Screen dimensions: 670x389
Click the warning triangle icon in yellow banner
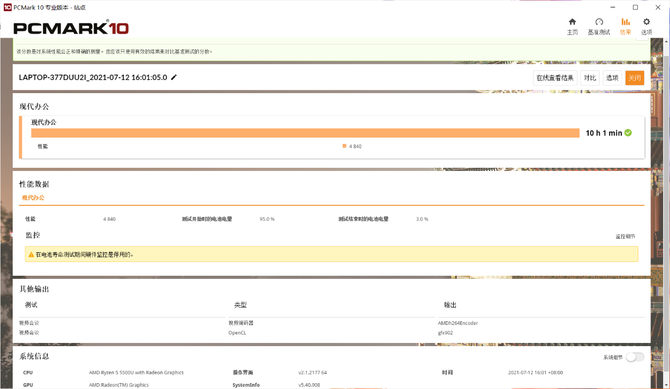point(31,254)
